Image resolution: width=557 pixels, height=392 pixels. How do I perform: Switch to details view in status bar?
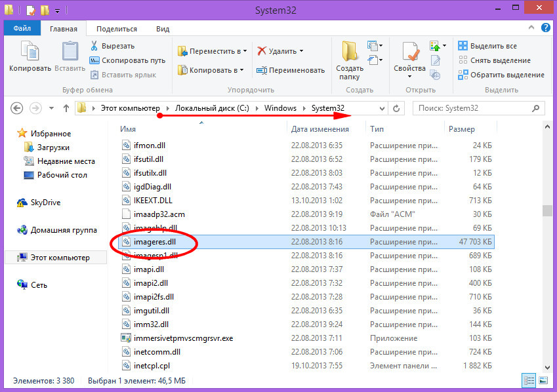tap(529, 380)
